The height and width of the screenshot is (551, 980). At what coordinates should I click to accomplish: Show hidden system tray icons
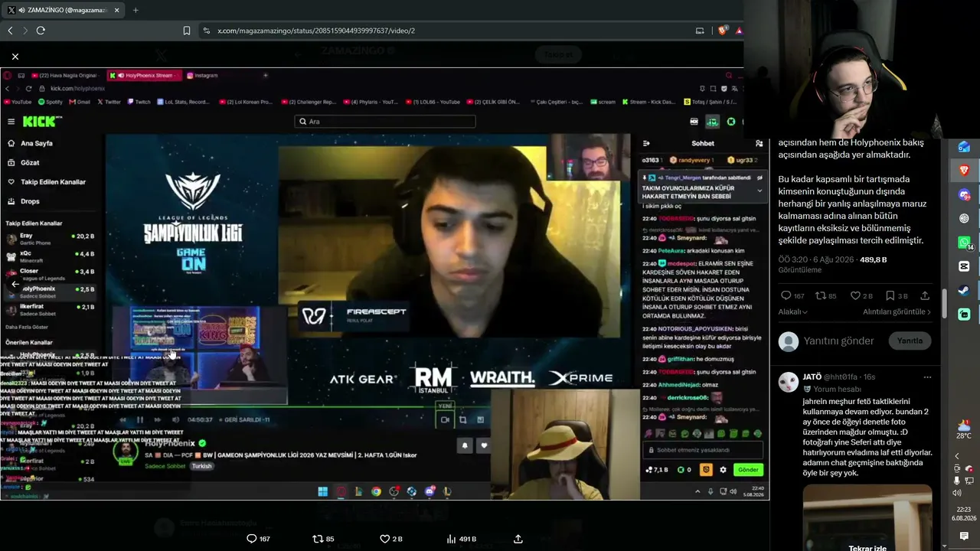click(x=956, y=456)
